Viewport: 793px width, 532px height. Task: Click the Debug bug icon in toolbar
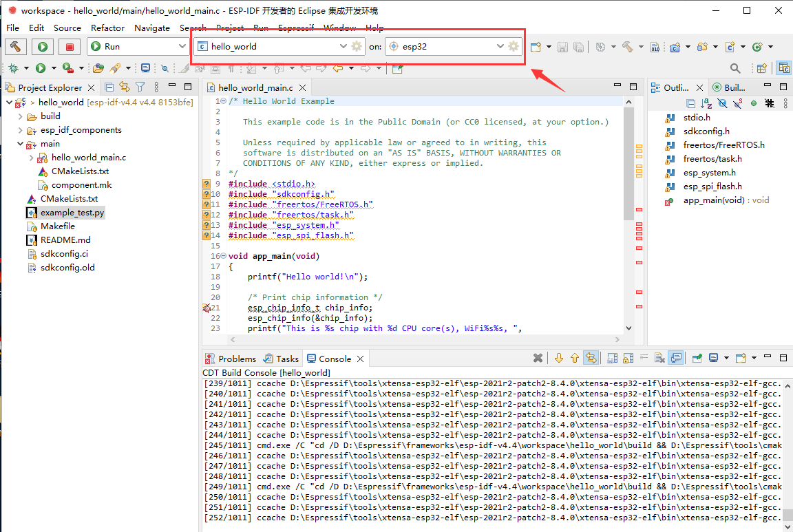tap(14, 67)
